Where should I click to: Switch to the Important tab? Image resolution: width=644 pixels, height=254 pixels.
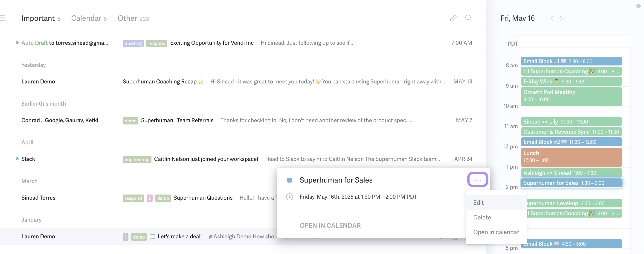tap(41, 18)
